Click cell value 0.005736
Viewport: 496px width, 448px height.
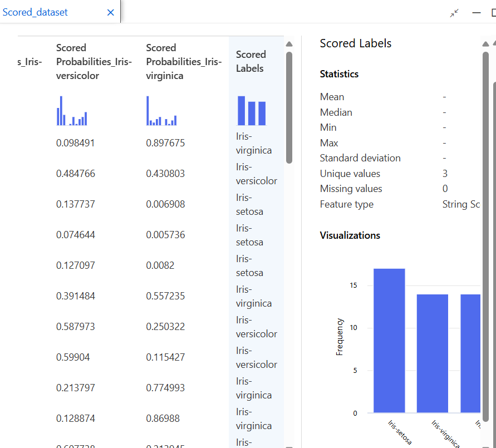pyautogui.click(x=165, y=235)
